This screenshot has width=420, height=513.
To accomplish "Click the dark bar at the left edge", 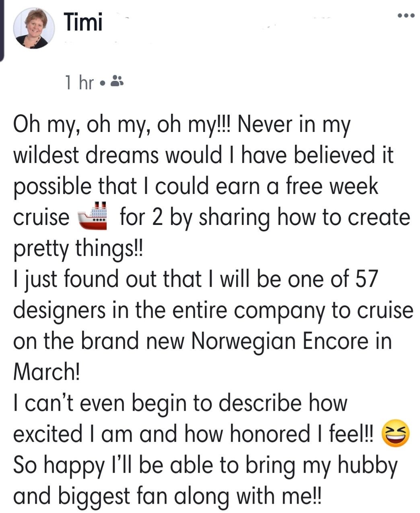I will (2, 30).
